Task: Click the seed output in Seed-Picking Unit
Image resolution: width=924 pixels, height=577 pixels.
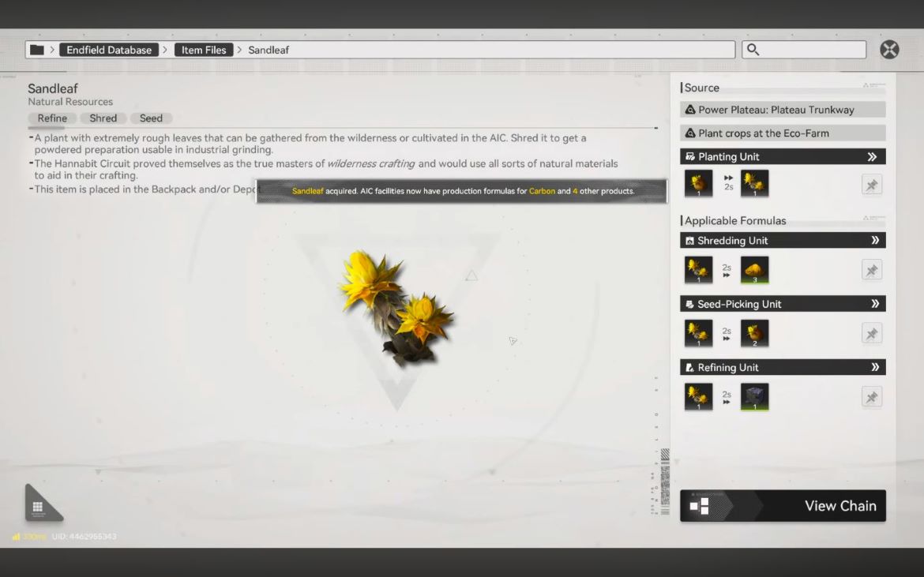Action: [x=754, y=333]
